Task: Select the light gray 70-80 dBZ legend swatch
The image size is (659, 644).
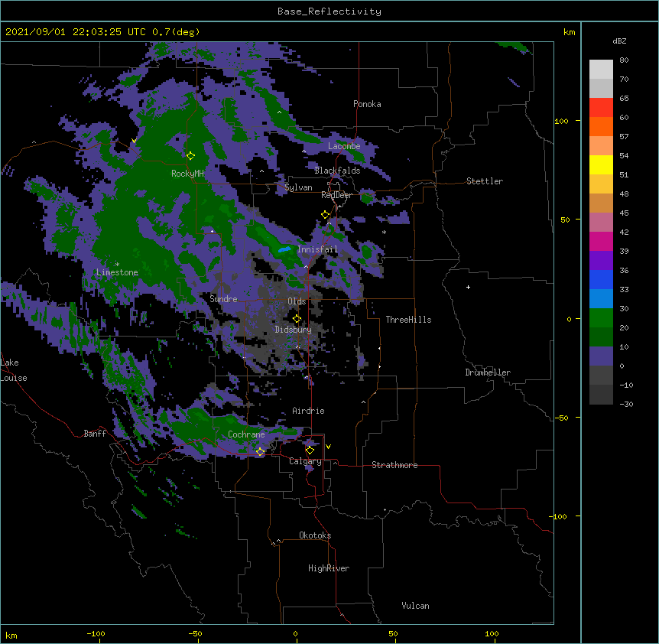Action: (x=601, y=70)
